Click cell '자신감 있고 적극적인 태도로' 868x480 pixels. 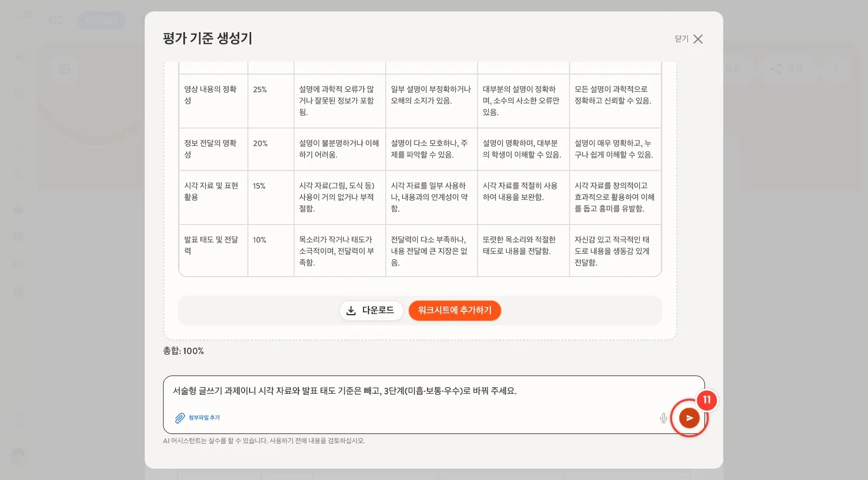click(x=615, y=251)
